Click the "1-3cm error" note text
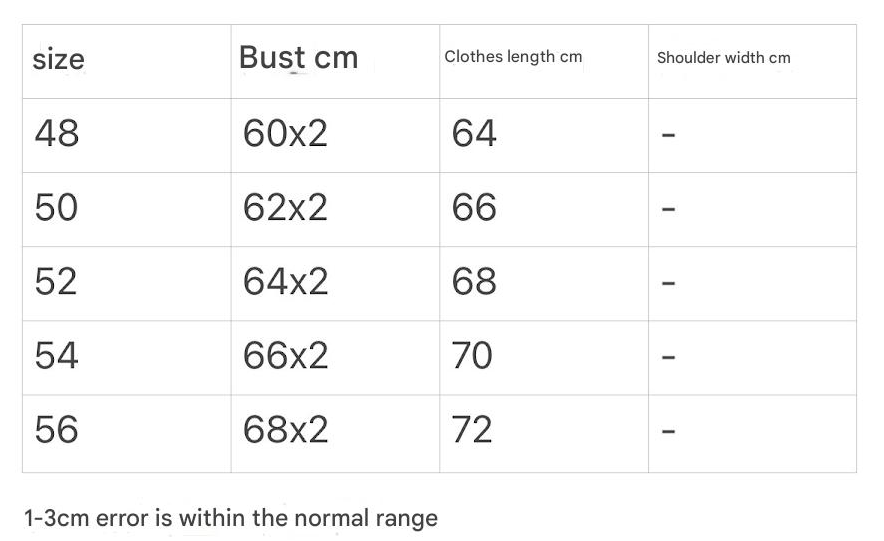 coord(231,518)
